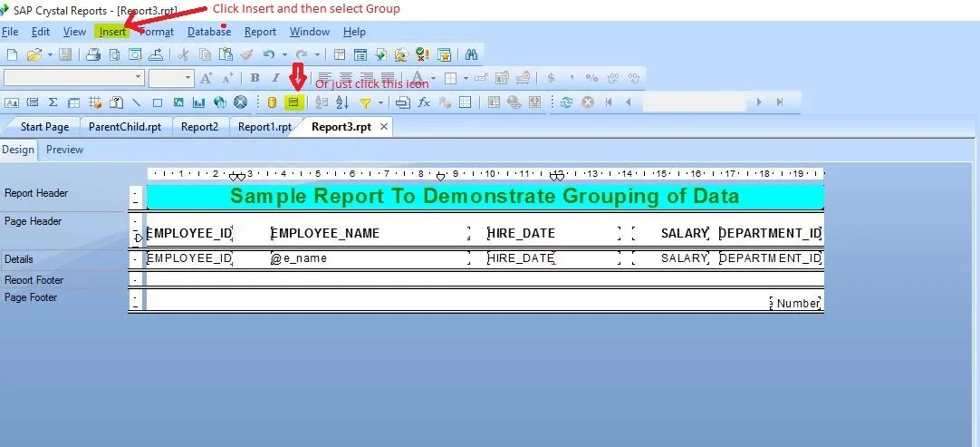The height and width of the screenshot is (447, 980).
Task: Expand the Select Expert funnel dropdown arrow
Action: [380, 102]
